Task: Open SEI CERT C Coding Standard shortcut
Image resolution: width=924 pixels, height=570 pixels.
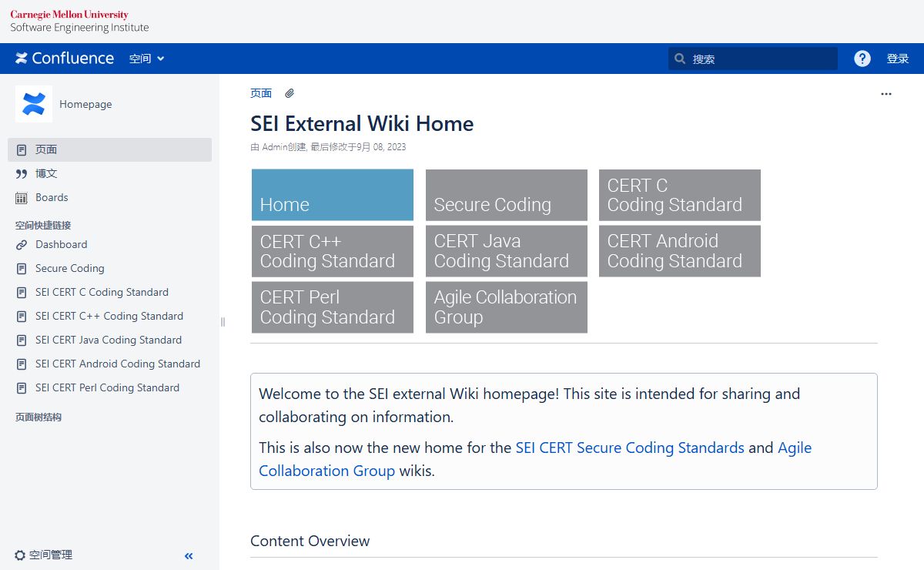Action: tap(109, 292)
